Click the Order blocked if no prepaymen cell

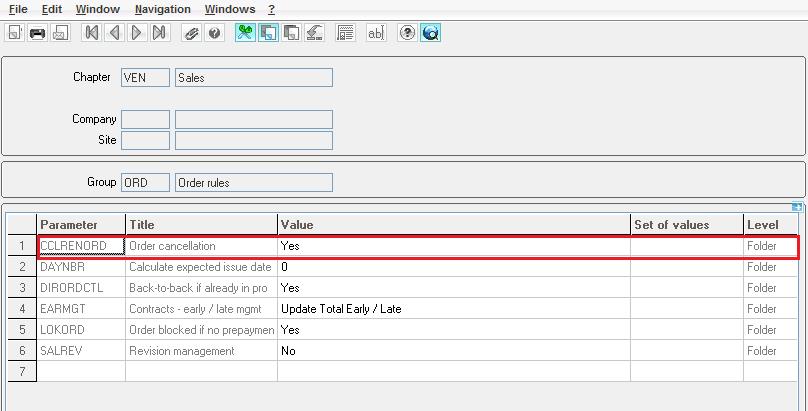pyautogui.click(x=201, y=330)
